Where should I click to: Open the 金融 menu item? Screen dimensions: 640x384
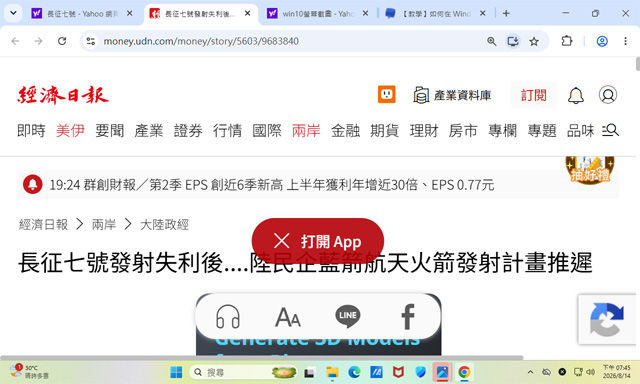345,131
